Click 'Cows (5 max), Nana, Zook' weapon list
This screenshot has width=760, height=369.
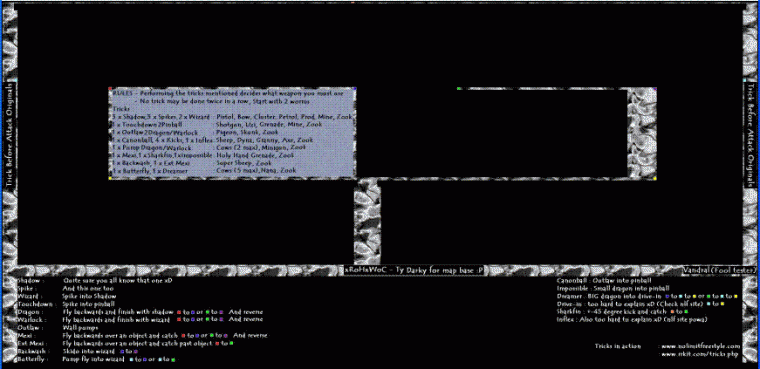coord(256,171)
